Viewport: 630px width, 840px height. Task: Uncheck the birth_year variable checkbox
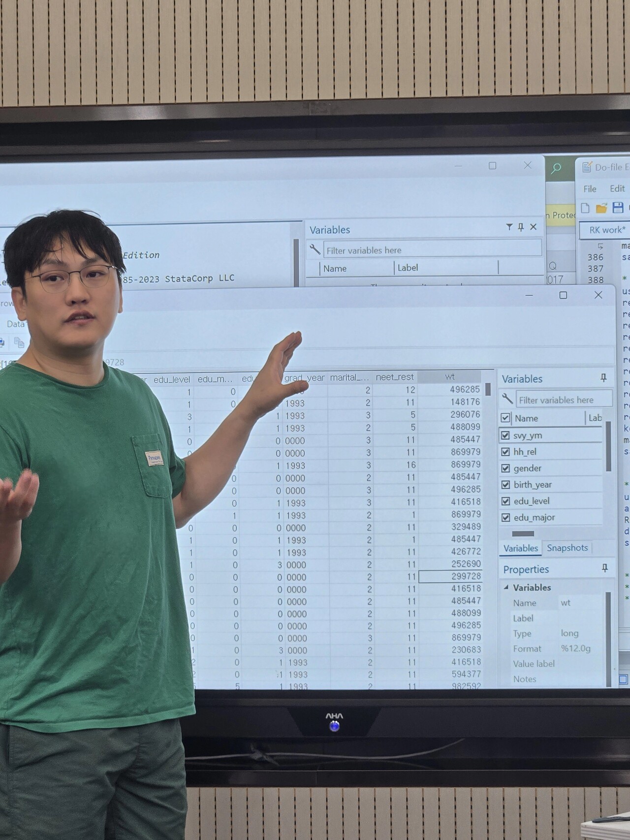pyautogui.click(x=505, y=485)
